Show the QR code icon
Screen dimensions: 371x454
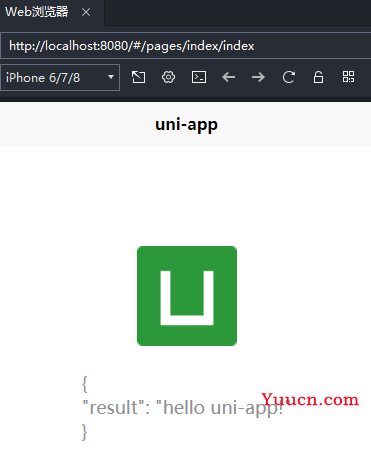click(349, 77)
